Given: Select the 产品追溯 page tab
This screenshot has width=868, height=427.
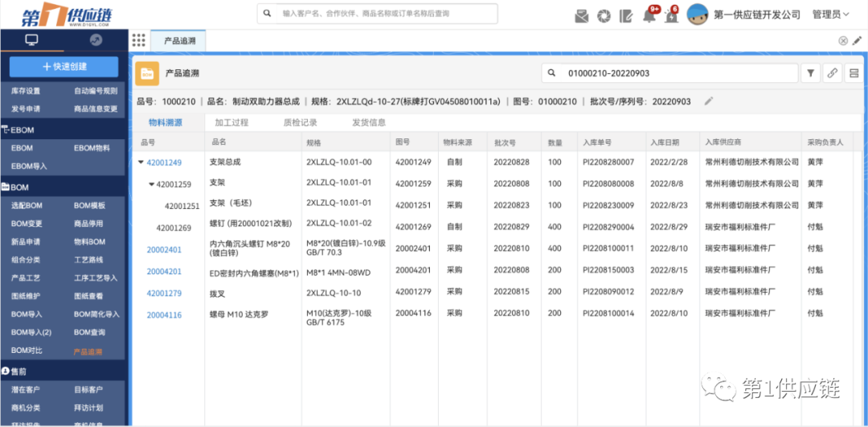Looking at the screenshot, I should [178, 40].
